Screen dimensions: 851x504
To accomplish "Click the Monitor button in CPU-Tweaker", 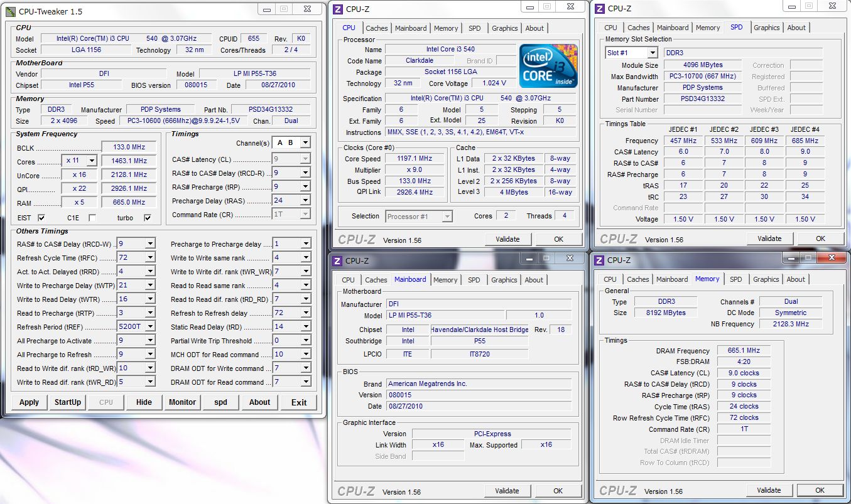I will [x=182, y=402].
